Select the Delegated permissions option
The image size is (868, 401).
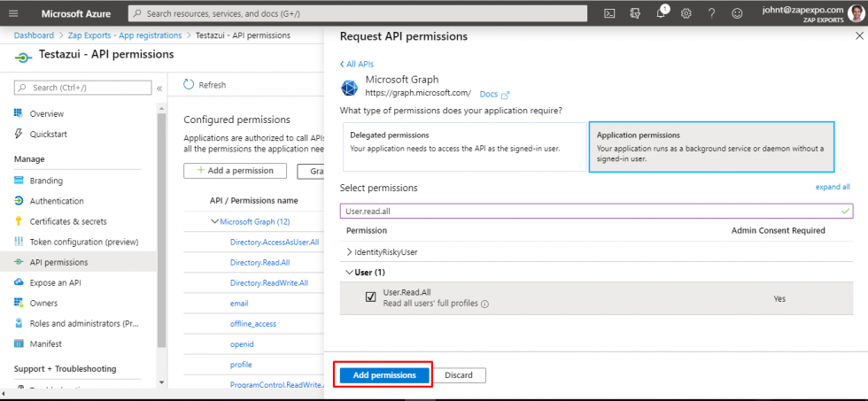click(464, 147)
